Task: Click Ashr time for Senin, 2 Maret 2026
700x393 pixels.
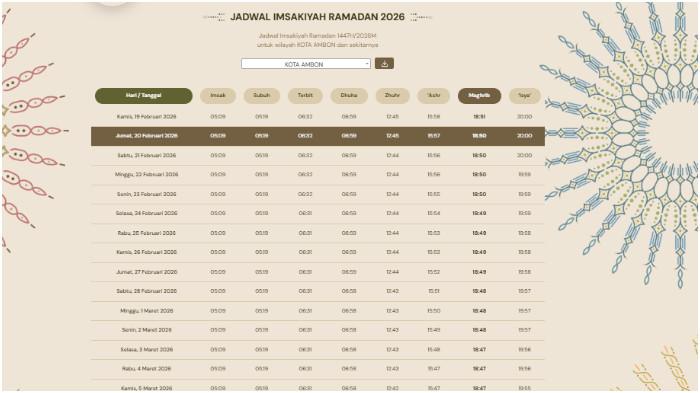Action: [433, 330]
